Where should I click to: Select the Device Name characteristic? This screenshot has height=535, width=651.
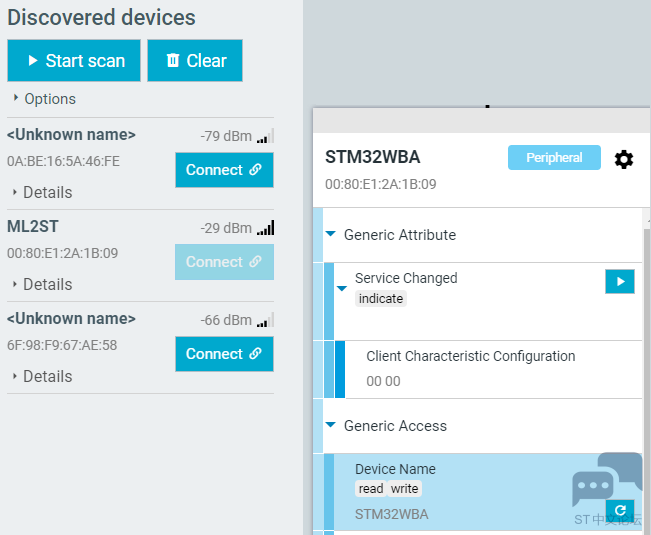[x=488, y=492]
